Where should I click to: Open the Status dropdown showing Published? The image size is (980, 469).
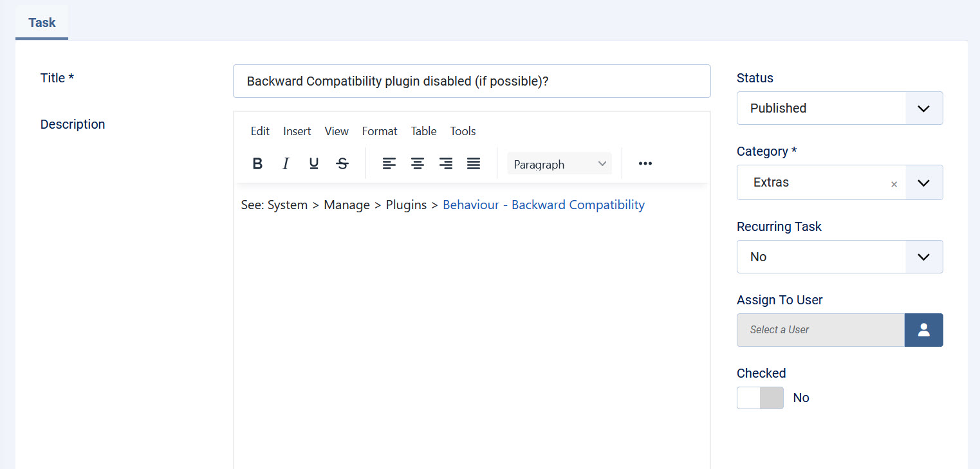(x=839, y=108)
